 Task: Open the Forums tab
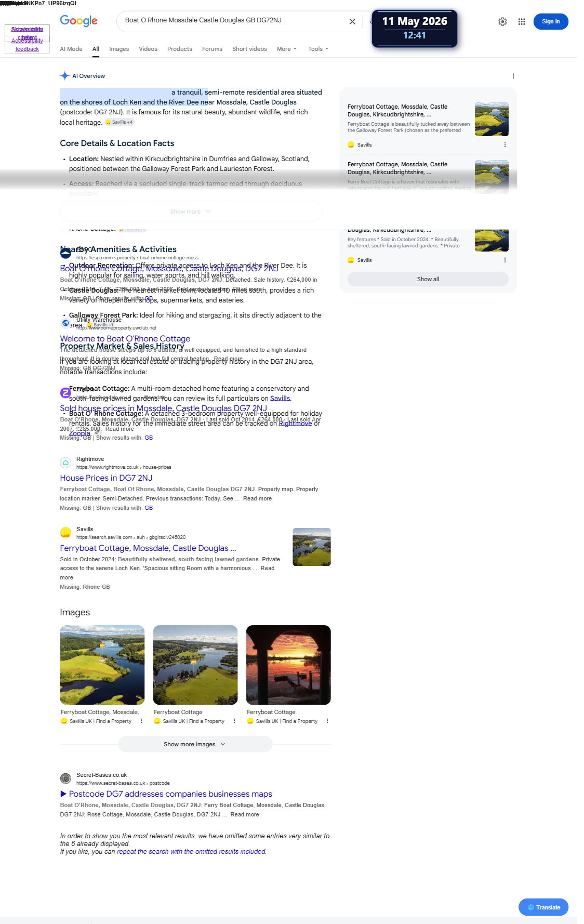coord(212,49)
